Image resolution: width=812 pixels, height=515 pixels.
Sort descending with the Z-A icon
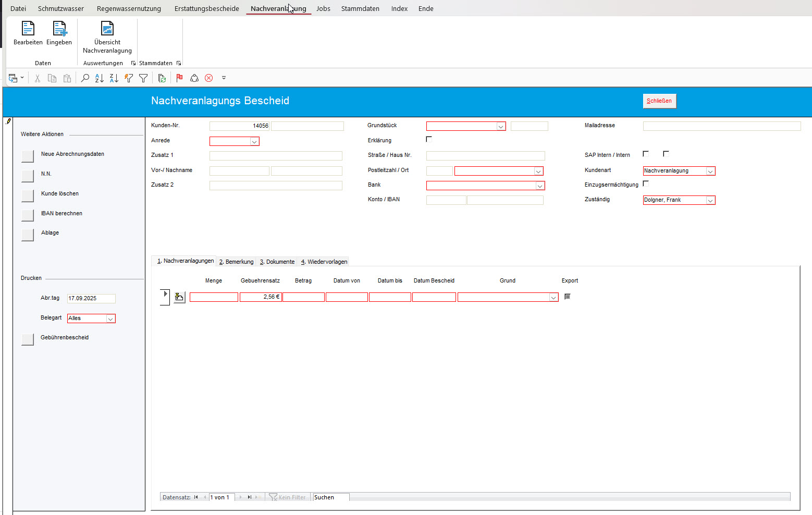114,78
